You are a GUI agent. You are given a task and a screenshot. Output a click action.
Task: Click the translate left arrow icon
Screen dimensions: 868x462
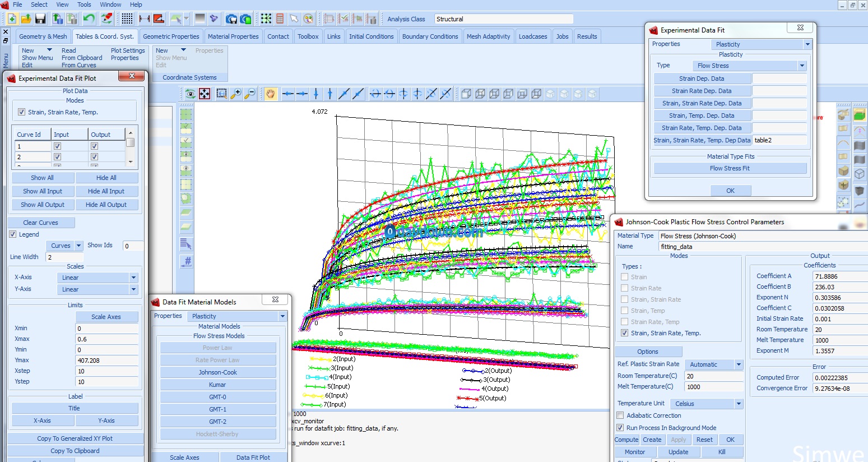click(288, 94)
